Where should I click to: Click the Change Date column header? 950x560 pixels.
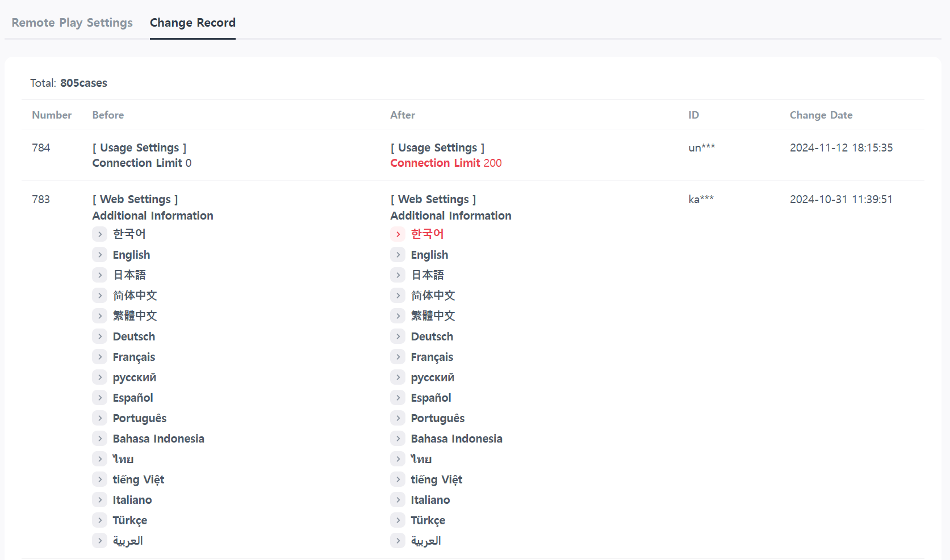pyautogui.click(x=821, y=115)
